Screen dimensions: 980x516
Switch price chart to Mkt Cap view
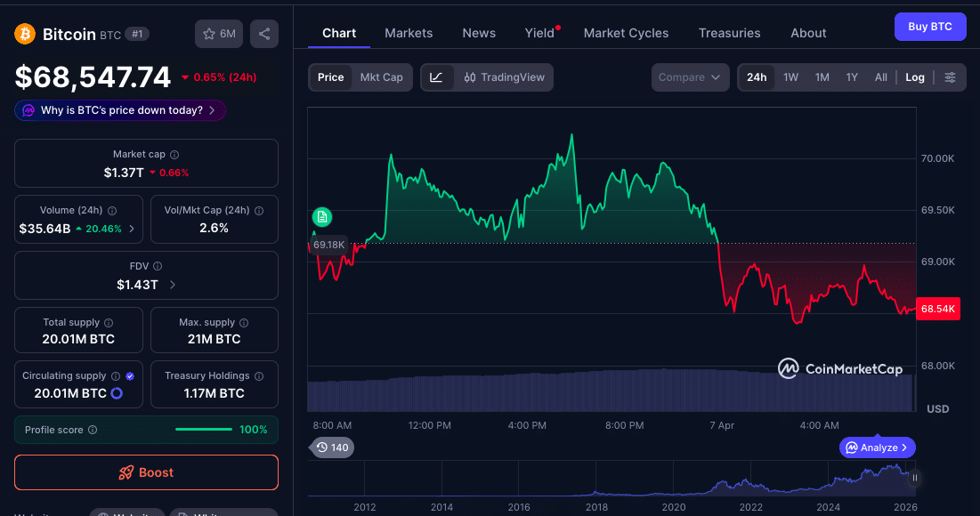[x=381, y=77]
